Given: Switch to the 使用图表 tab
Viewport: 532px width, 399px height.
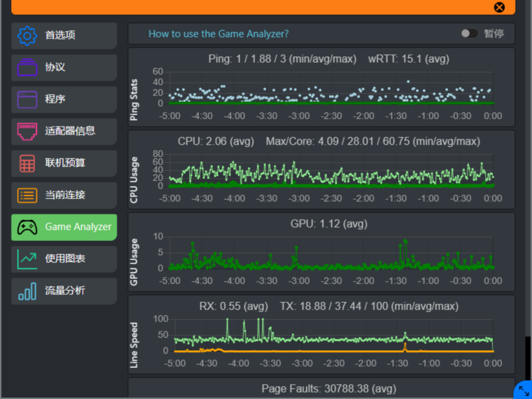Looking at the screenshot, I should 64,259.
